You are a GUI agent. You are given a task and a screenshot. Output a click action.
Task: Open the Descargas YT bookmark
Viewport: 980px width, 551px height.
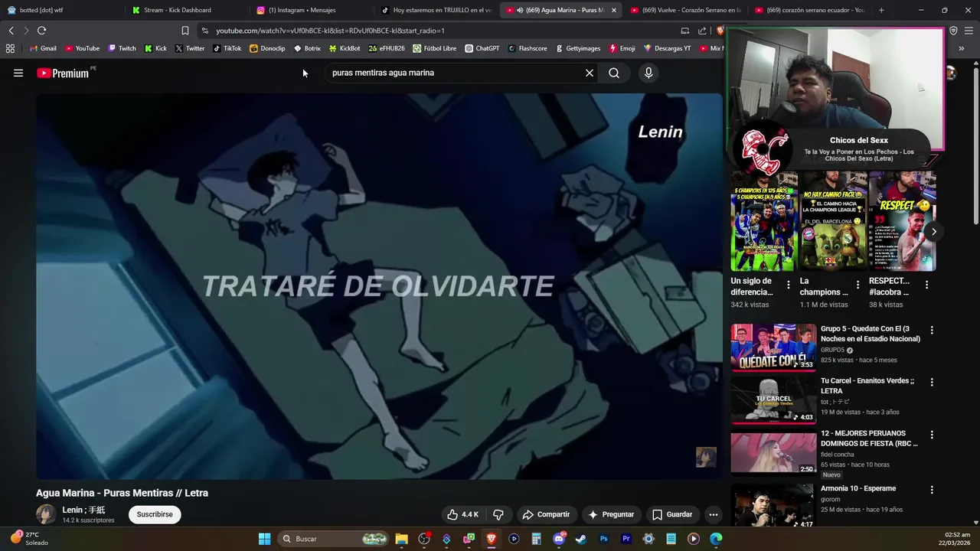pos(667,48)
